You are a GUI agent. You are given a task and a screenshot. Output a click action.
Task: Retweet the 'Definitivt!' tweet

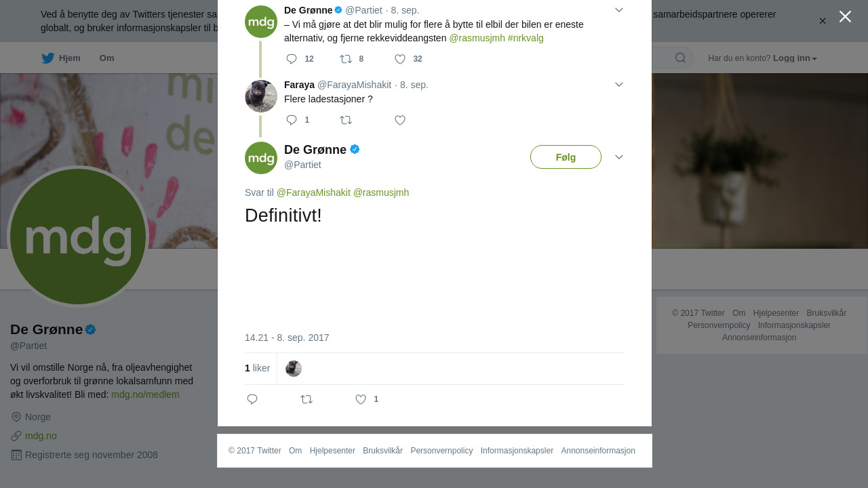point(307,399)
